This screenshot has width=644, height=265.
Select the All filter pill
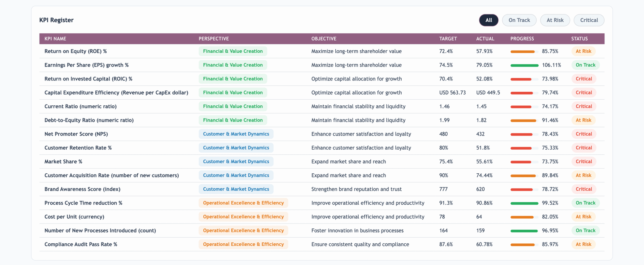pos(489,20)
